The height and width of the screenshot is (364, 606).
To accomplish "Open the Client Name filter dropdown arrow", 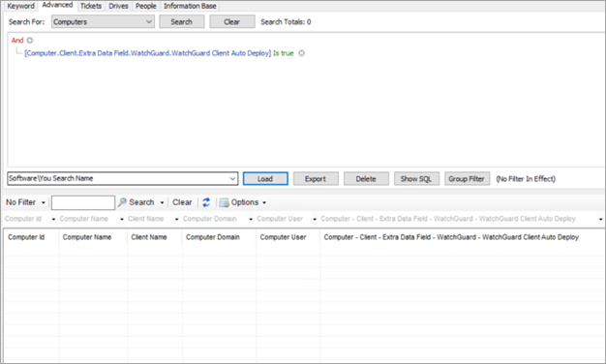I will click(x=176, y=219).
